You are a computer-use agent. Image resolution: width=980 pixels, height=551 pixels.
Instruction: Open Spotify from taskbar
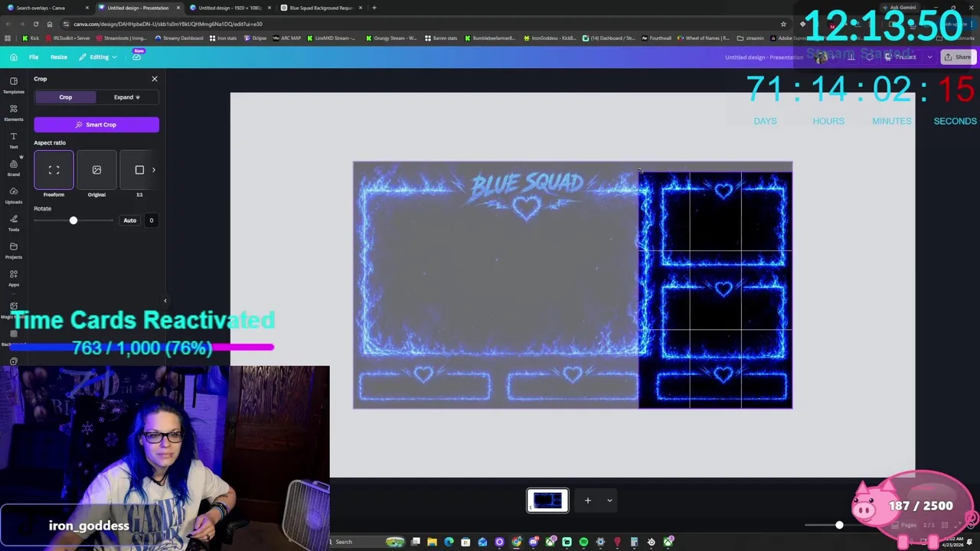pyautogui.click(x=583, y=542)
